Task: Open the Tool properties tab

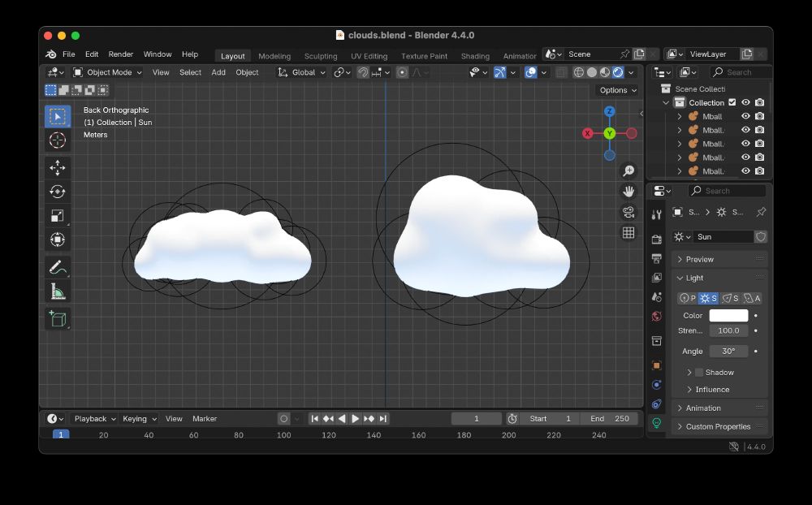Action: pyautogui.click(x=657, y=214)
